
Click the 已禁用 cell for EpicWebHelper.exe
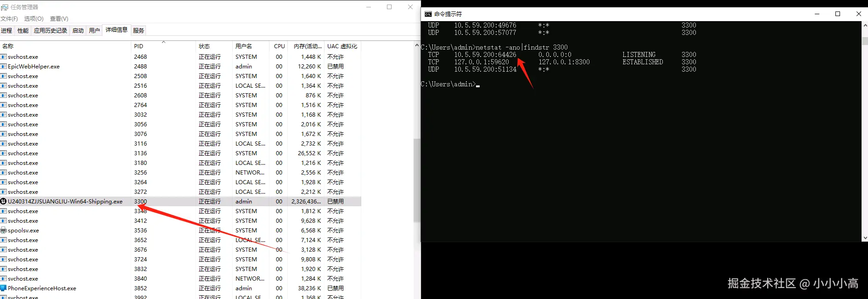(336, 67)
